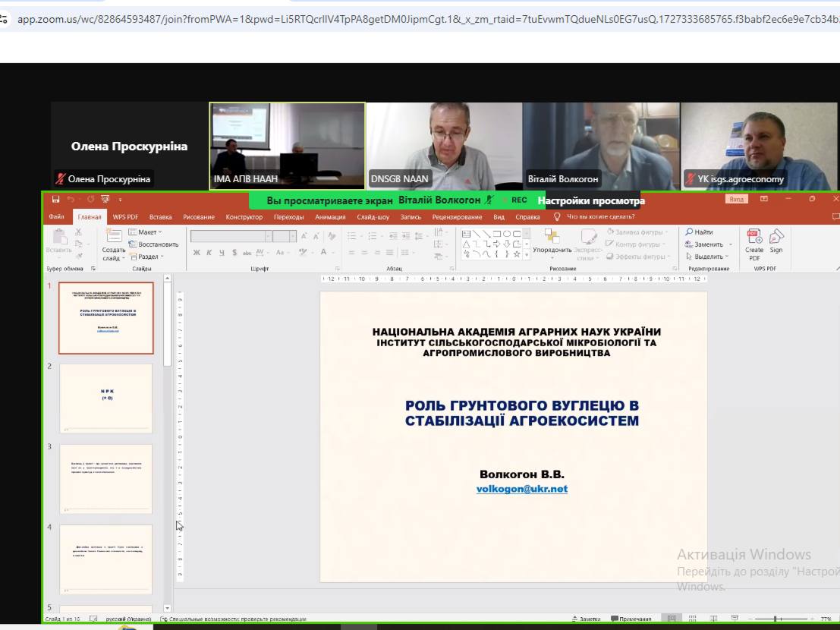840x630 pixels.
Task: Open Настройки просмотра view settings
Action: click(x=591, y=201)
